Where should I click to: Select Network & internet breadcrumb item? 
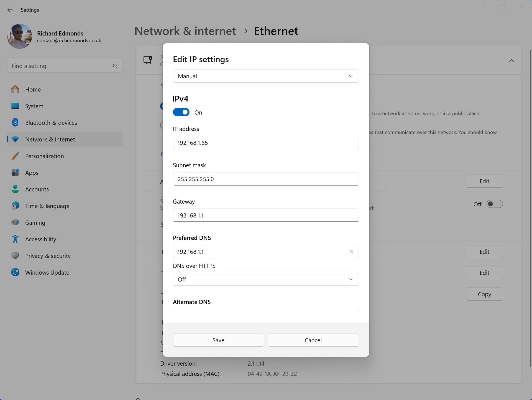pyautogui.click(x=185, y=30)
